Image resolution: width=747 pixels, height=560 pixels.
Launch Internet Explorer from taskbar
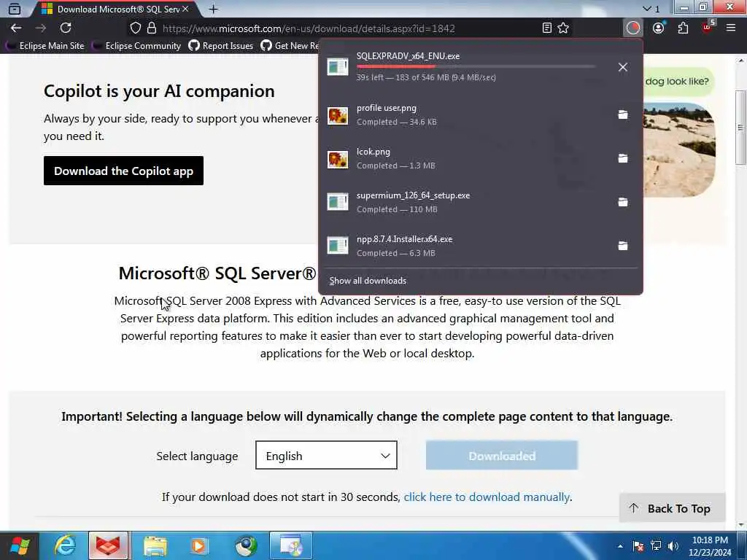click(x=65, y=545)
